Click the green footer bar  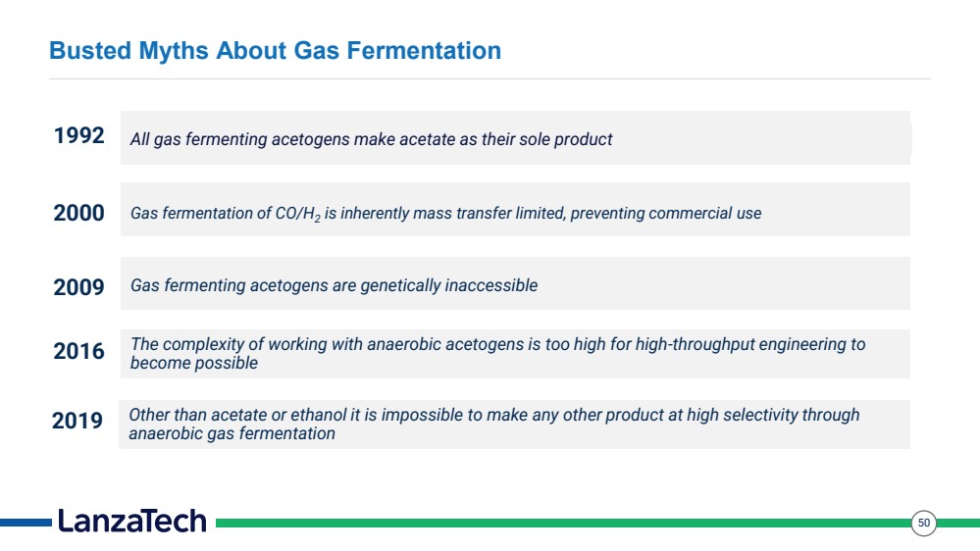point(562,523)
